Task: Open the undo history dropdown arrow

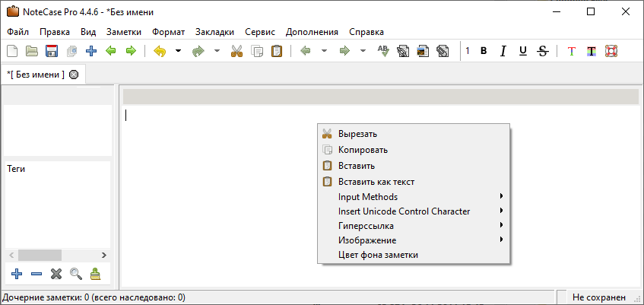Action: [x=178, y=52]
